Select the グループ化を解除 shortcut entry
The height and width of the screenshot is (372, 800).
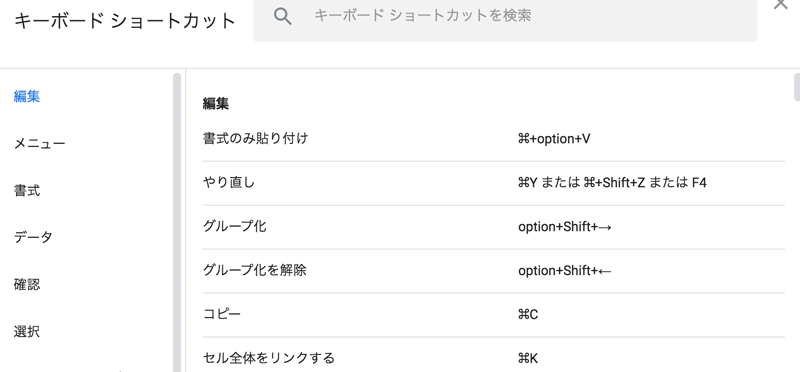coord(493,270)
